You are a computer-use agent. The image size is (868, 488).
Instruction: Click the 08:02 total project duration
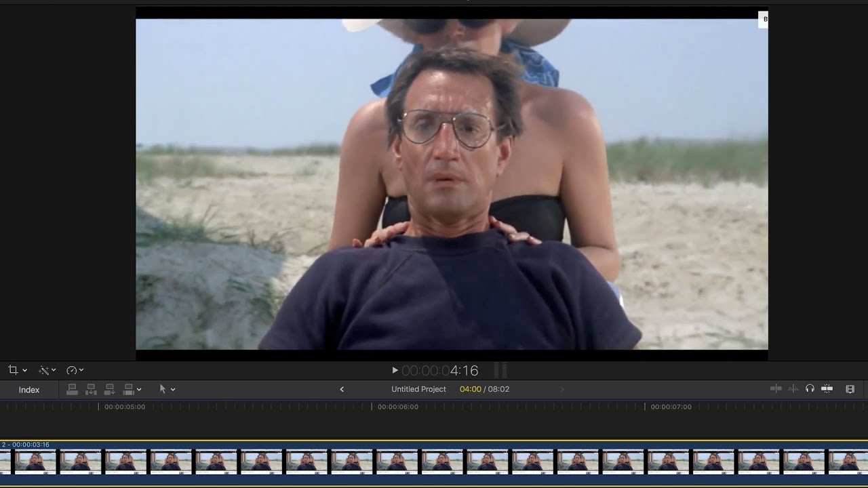click(498, 389)
